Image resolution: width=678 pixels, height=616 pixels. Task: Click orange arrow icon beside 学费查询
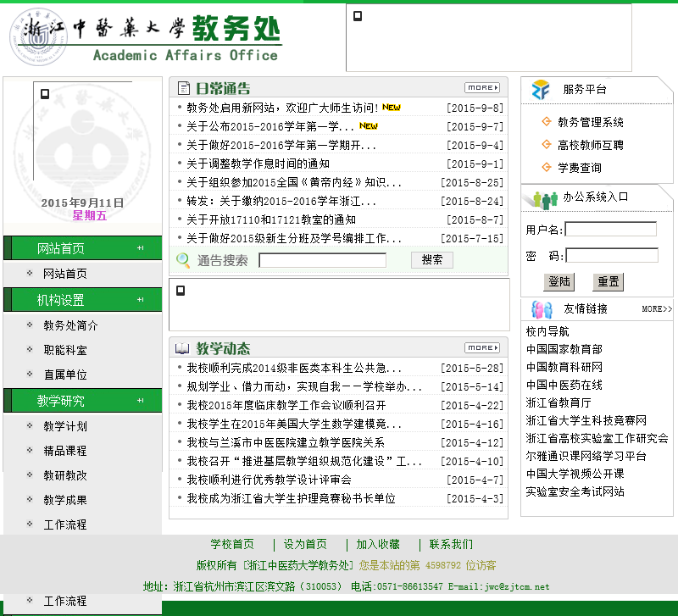[547, 167]
